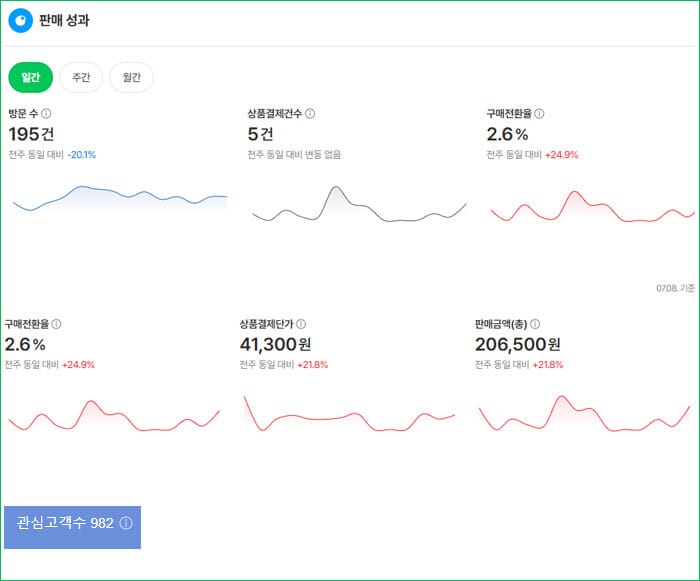Switch to the 주간 weekly tab
The image size is (700, 581).
81,77
